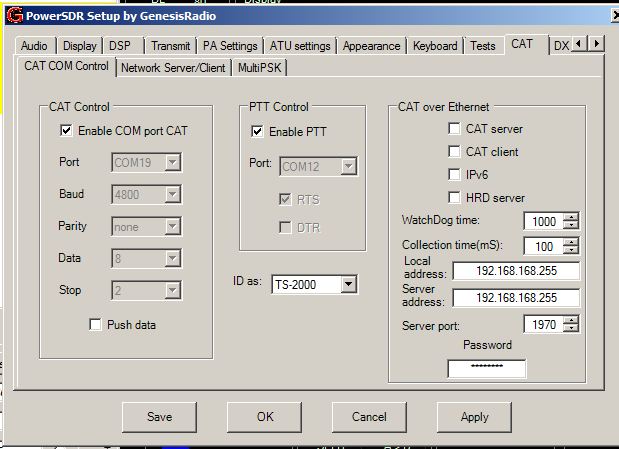Viewport: 619px width, 449px height.
Task: Open the MultiPSK sub-tab
Action: click(260, 68)
